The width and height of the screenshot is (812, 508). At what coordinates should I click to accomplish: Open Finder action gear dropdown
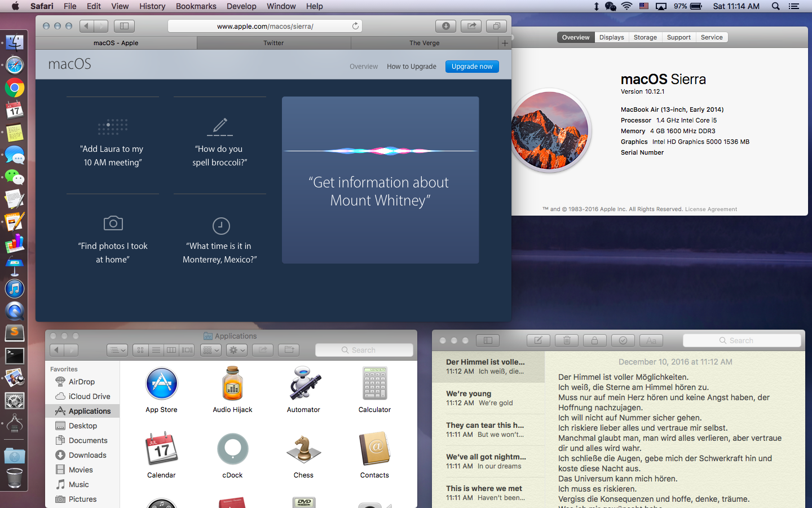coord(236,350)
